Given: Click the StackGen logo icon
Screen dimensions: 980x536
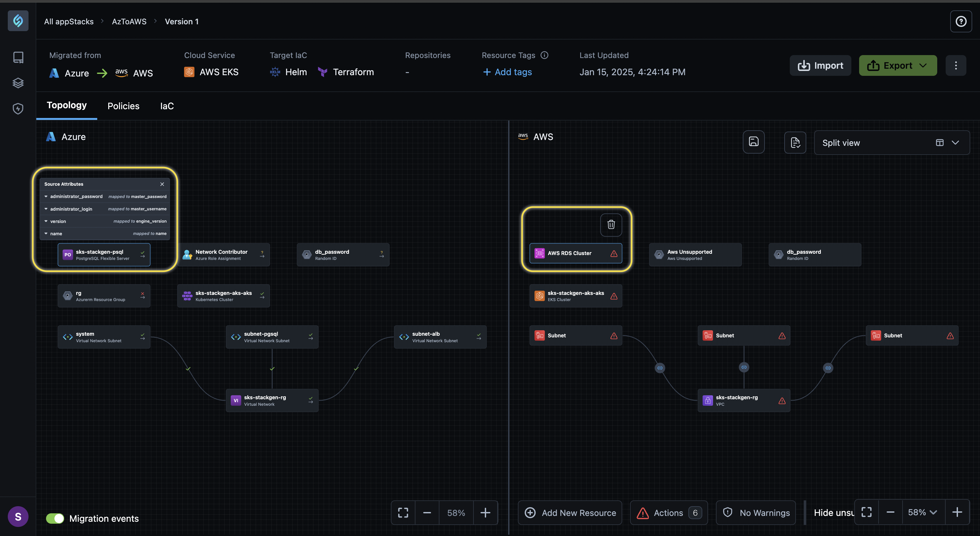Looking at the screenshot, I should point(18,20).
